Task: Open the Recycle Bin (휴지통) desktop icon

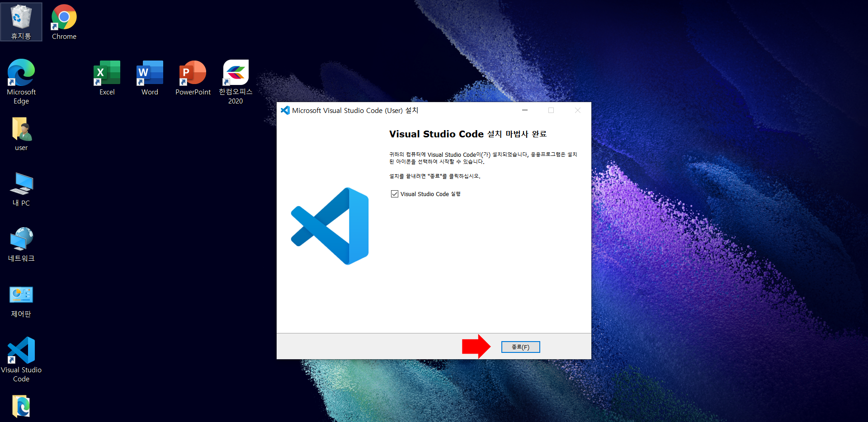Action: tap(21, 22)
